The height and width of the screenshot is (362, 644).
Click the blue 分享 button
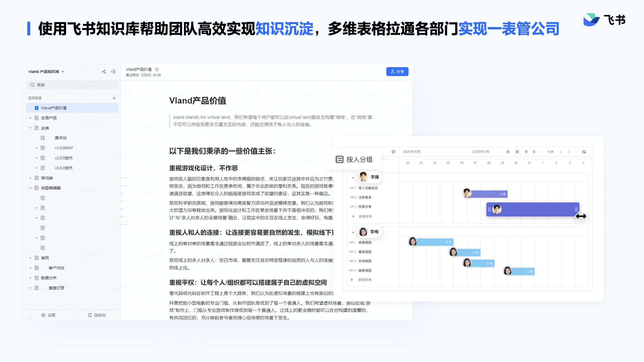pos(397,72)
